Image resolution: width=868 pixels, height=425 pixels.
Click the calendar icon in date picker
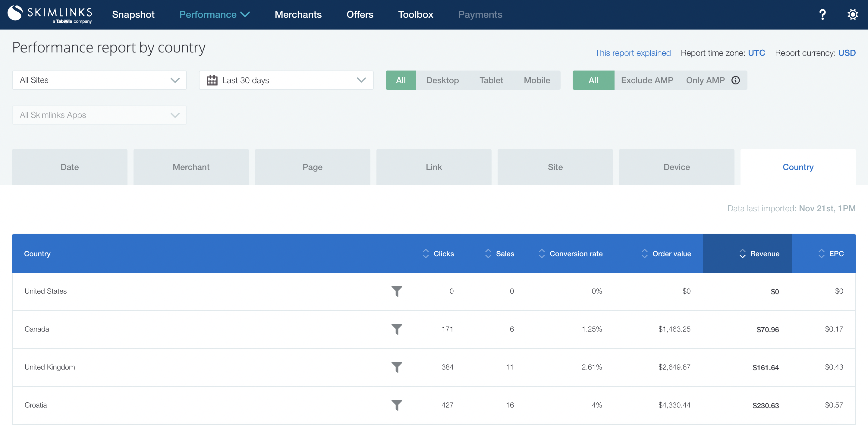click(x=212, y=80)
